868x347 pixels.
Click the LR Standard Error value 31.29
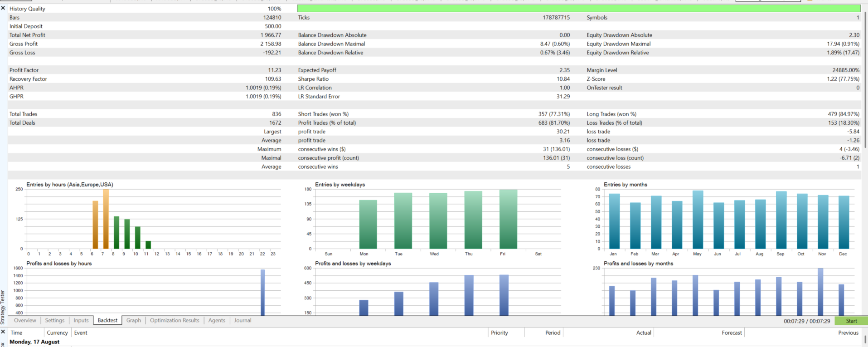(563, 96)
